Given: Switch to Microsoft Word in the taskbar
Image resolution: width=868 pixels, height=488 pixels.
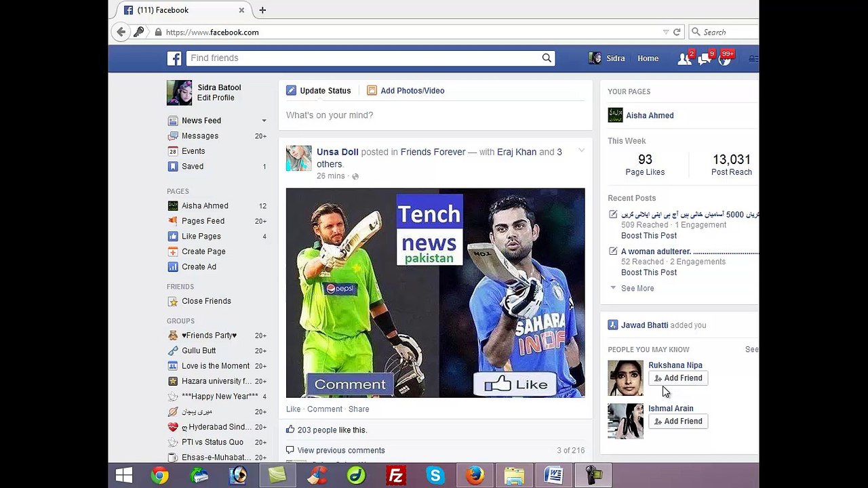Looking at the screenshot, I should (553, 476).
